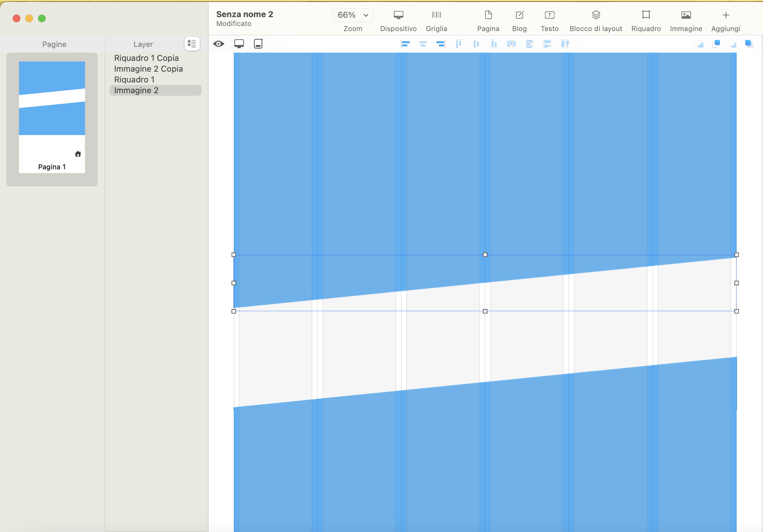Click the bring to front icon
This screenshot has height=532, width=763.
pos(749,44)
